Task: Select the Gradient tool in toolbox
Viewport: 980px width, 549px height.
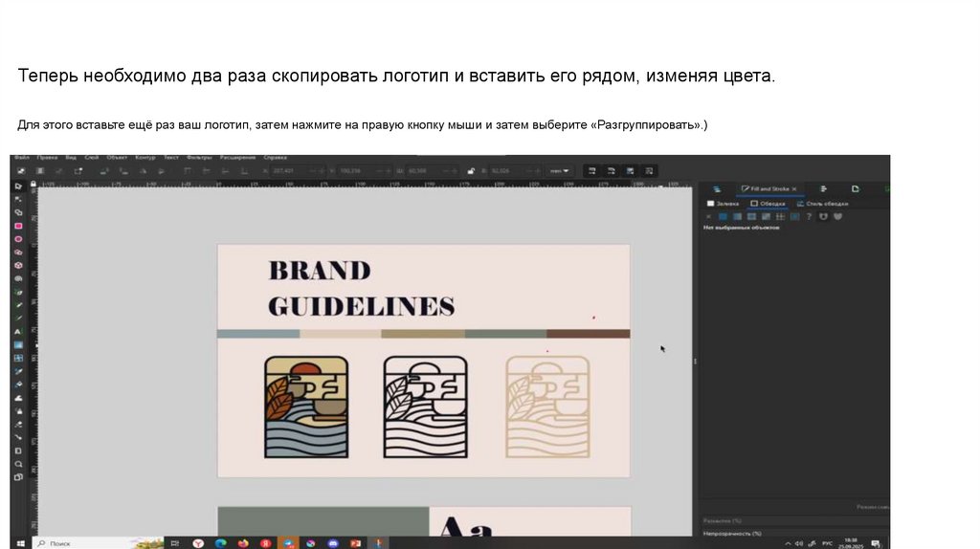Action: (x=18, y=344)
